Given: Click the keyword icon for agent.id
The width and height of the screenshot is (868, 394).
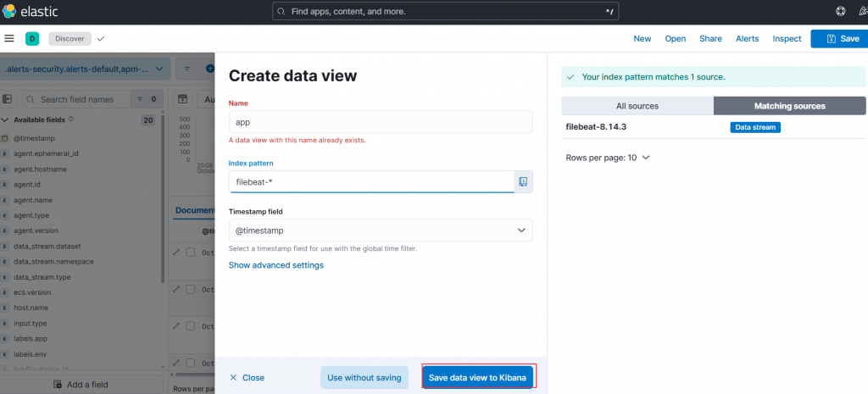Looking at the screenshot, I should 4,184.
